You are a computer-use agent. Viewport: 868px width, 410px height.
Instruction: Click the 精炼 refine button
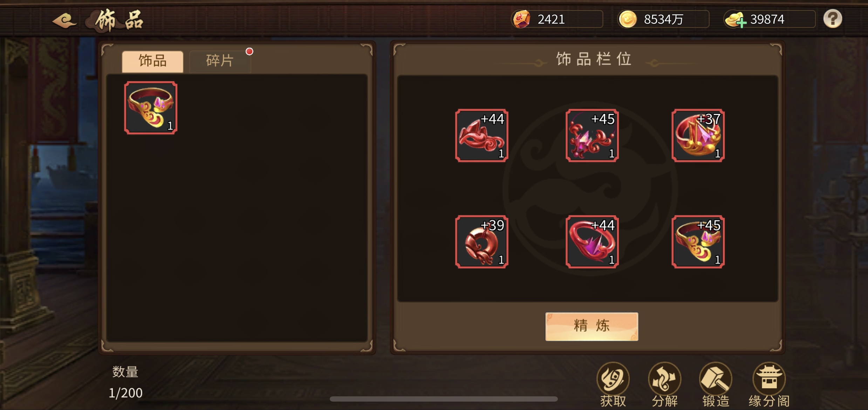[x=592, y=326]
